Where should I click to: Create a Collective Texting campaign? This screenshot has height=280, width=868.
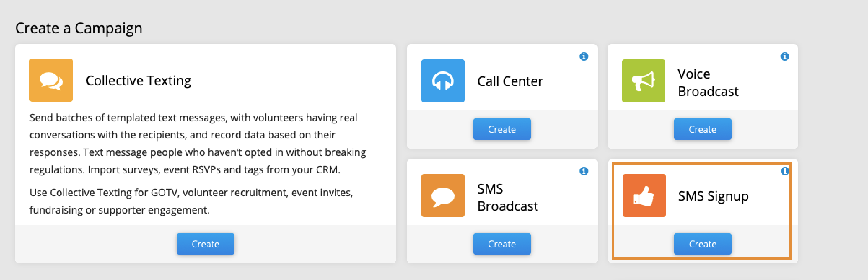[205, 244]
